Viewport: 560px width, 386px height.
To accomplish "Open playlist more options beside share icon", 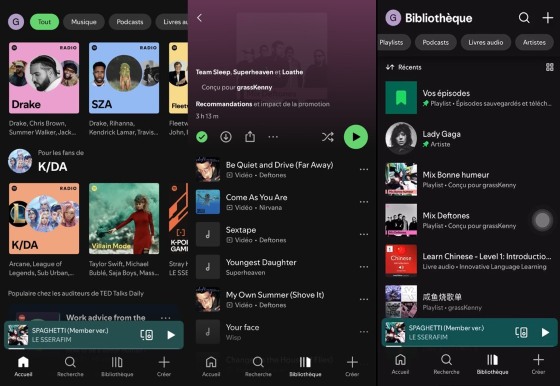I will coord(273,137).
